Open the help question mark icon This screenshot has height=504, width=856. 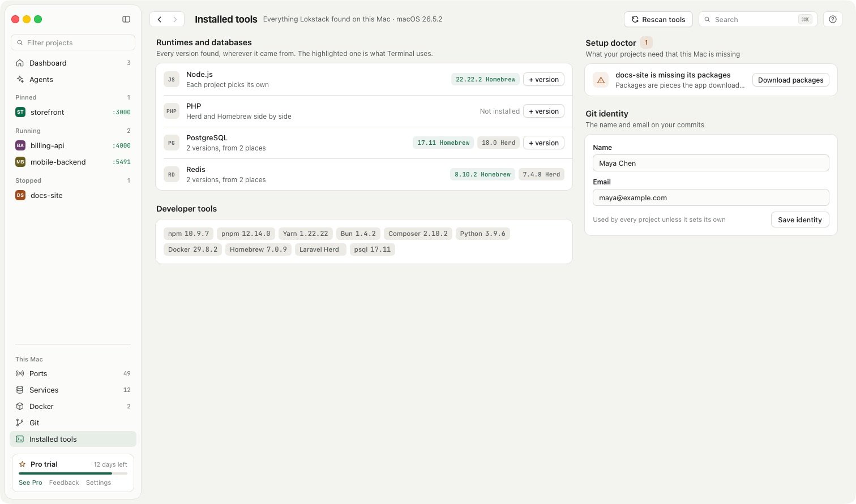[832, 19]
